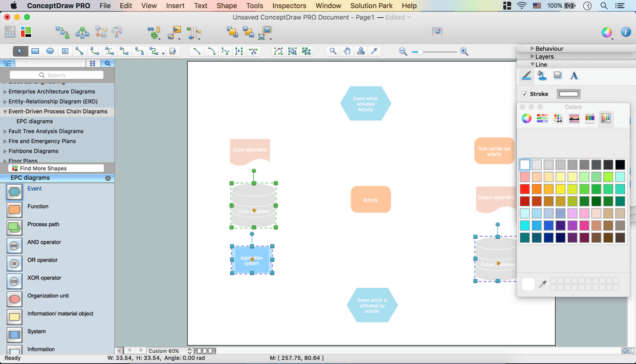Close the EPC diagrams library
636x364 pixels.
coord(107,179)
